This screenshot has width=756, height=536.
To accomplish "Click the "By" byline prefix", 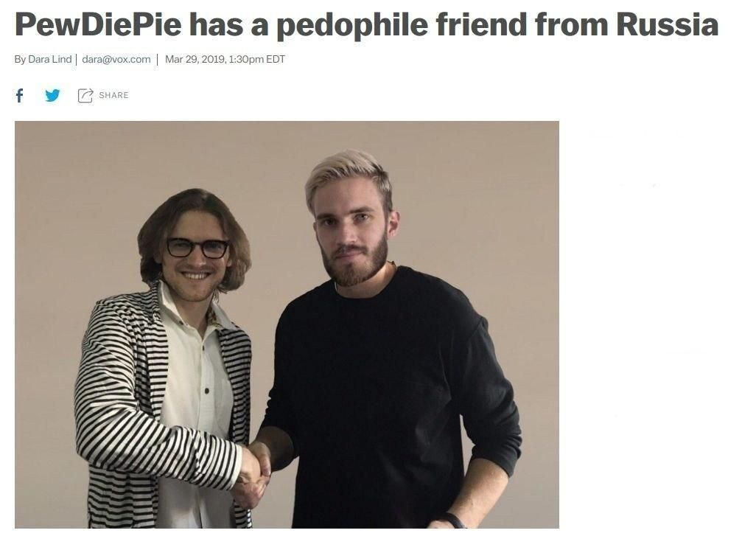I will click(x=20, y=59).
